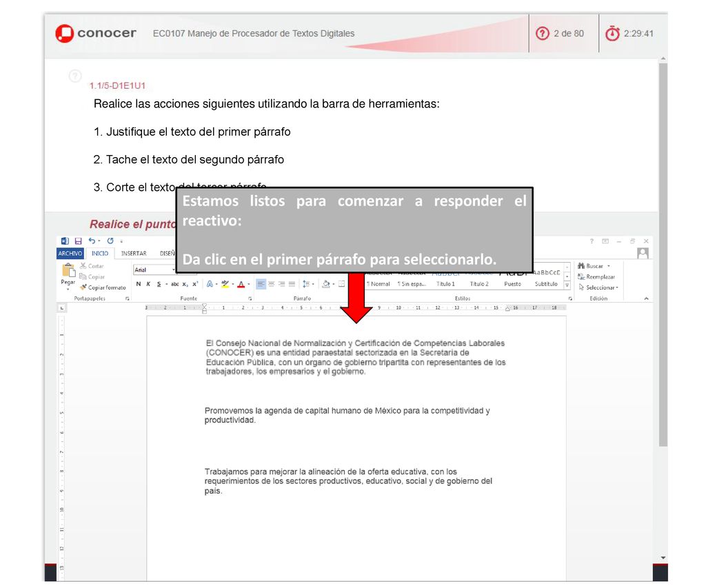
Task: Click Copiar in the clipboard group
Action: 92,277
